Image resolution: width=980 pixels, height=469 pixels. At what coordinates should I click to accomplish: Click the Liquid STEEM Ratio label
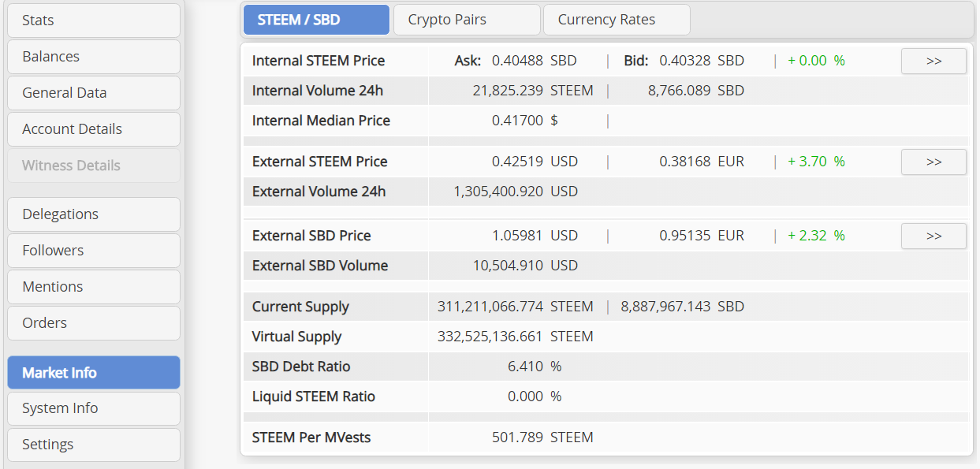coord(314,396)
